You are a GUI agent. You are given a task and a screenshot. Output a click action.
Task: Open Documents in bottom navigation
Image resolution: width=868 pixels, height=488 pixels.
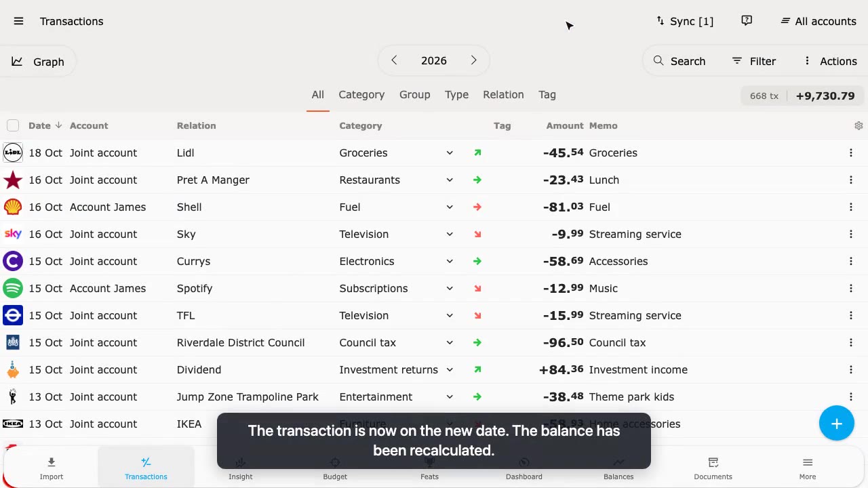[x=713, y=468]
